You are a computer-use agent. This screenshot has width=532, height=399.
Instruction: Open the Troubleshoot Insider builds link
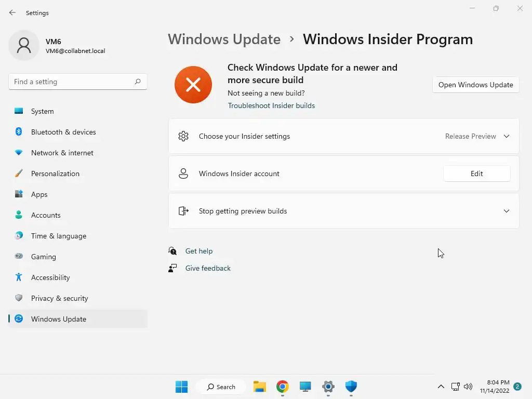[271, 105]
